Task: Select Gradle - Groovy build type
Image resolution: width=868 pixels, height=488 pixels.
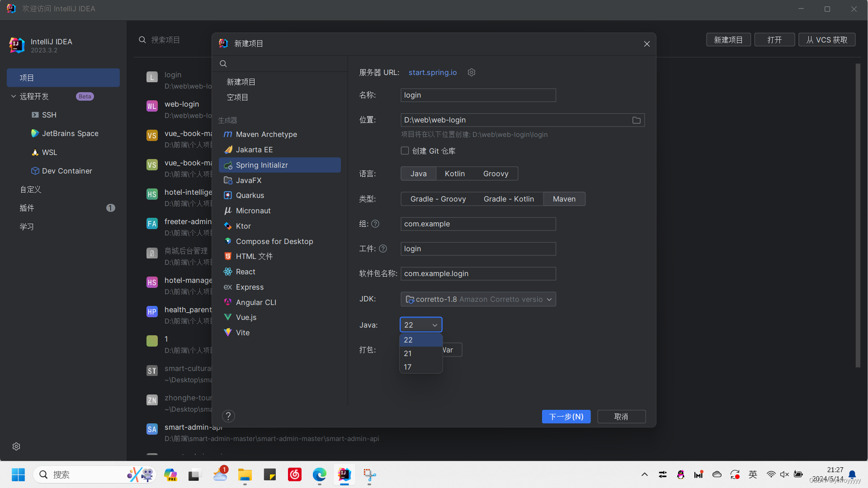Action: click(438, 199)
